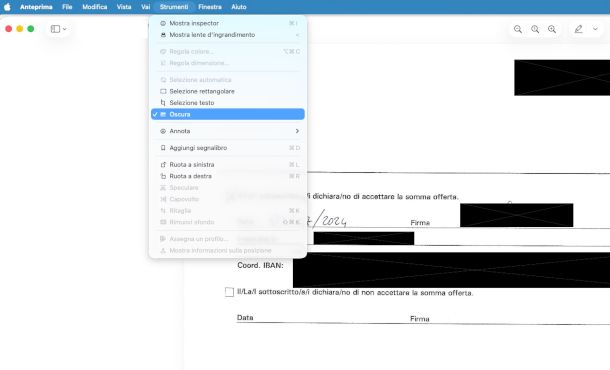
Task: Toggle the markup pen toolbar icon
Action: 578,29
